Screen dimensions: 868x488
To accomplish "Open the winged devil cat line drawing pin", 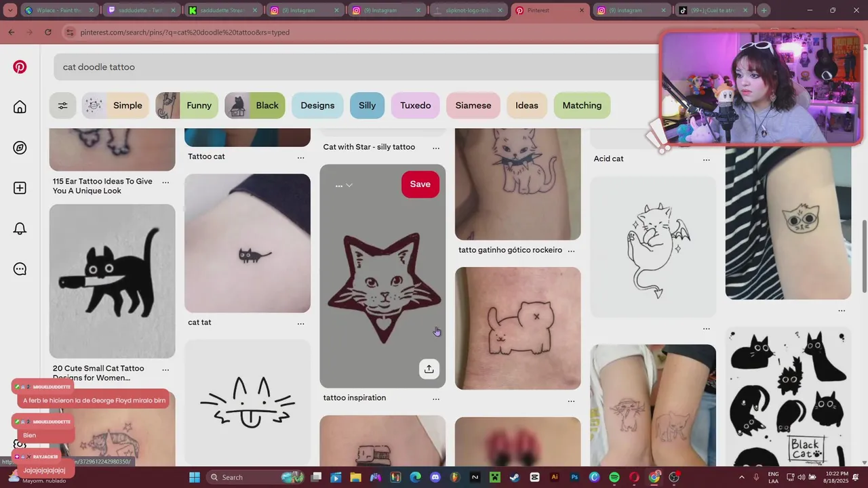I will [653, 247].
